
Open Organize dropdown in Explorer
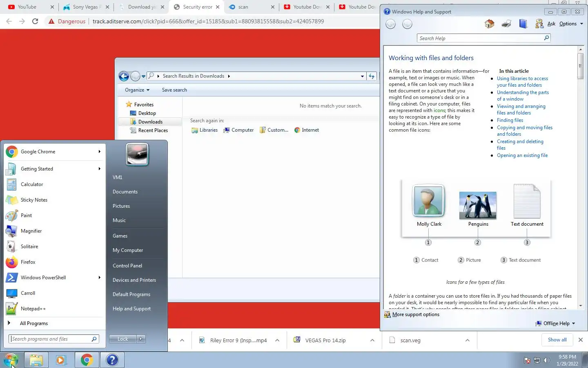pos(137,90)
